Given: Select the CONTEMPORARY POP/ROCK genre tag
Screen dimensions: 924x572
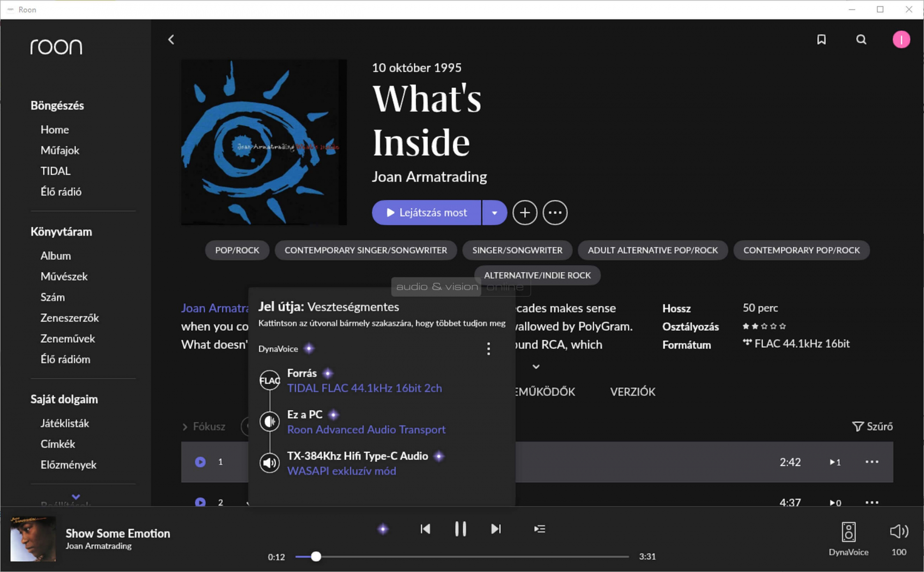Looking at the screenshot, I should (x=802, y=250).
